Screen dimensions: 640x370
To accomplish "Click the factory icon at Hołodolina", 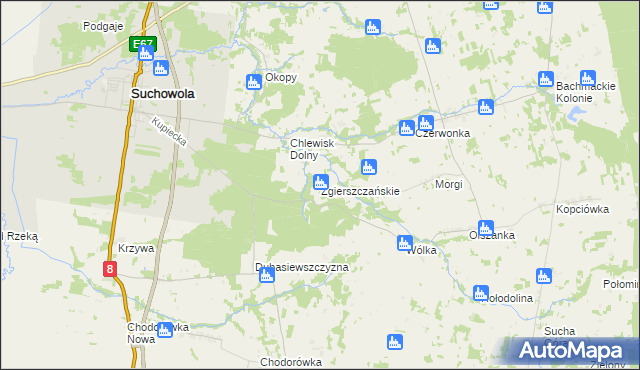I will [481, 293].
